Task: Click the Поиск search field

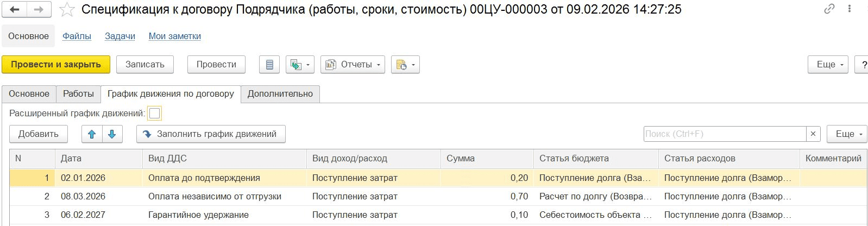Action: point(724,134)
